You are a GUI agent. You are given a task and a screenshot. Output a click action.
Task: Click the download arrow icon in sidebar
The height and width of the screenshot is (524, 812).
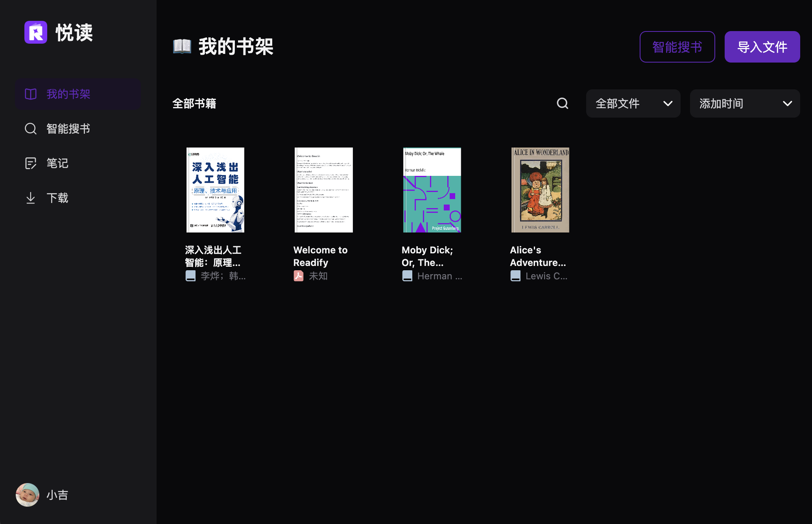click(x=31, y=198)
